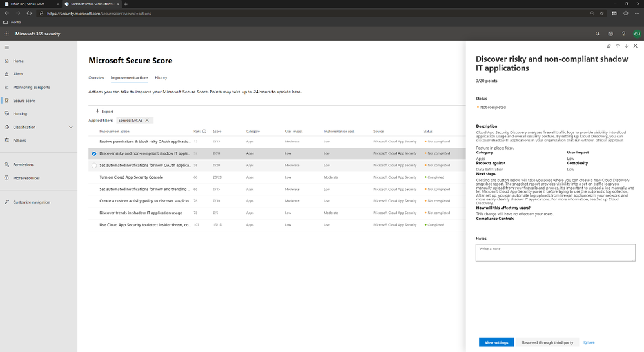This screenshot has width=644, height=352.
Task: Open browser more options menu
Action: 637,13
